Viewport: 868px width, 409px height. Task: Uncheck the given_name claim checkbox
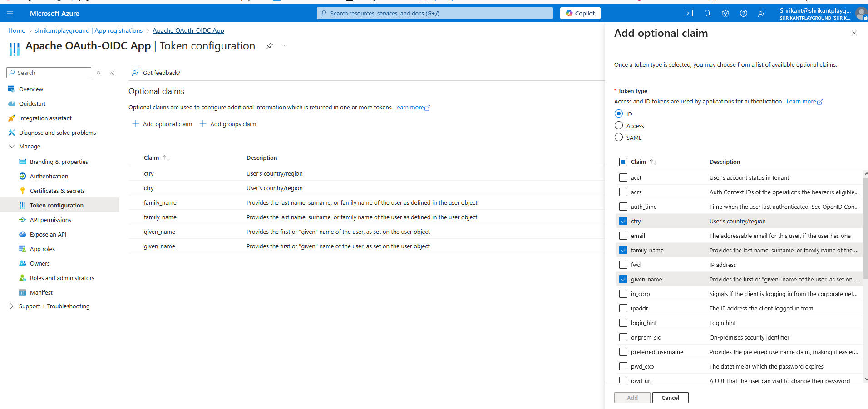pos(623,279)
